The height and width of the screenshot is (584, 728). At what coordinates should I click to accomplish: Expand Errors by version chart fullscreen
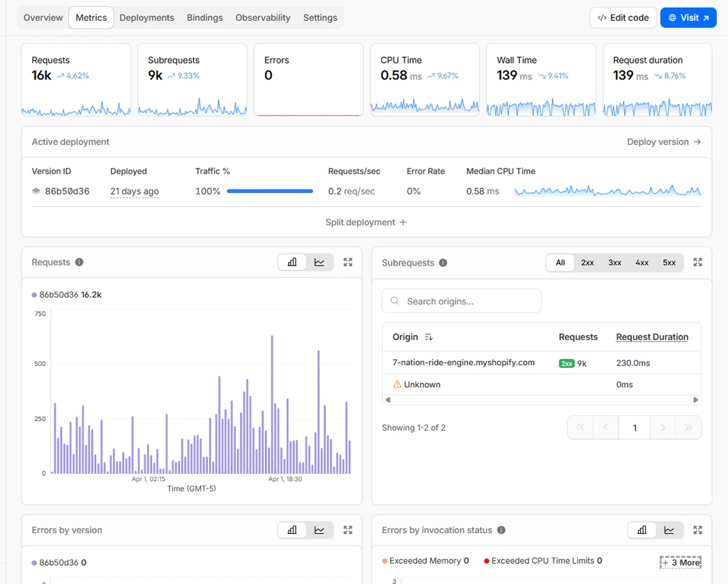[x=348, y=530]
